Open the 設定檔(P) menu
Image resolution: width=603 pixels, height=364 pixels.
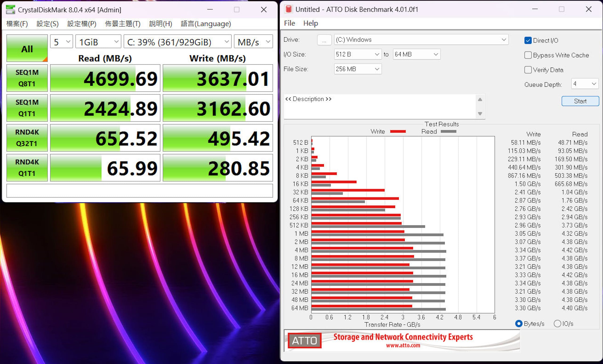(82, 24)
